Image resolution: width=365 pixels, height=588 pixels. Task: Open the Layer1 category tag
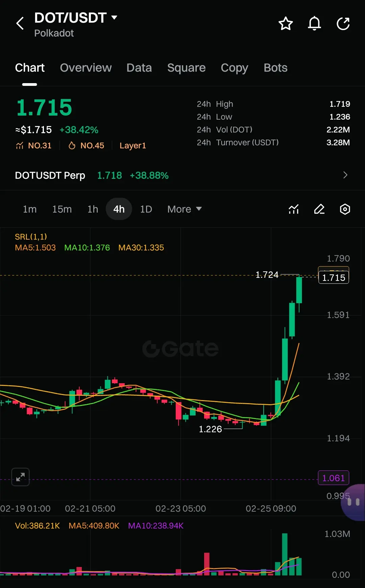pyautogui.click(x=133, y=146)
